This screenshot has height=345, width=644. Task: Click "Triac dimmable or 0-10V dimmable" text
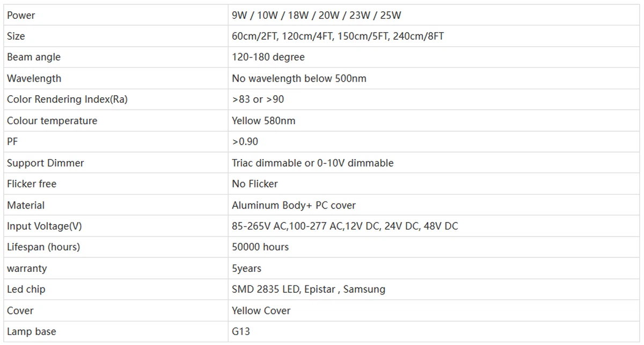click(312, 163)
